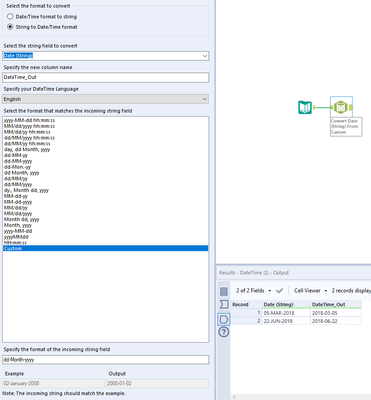Select format dd-Mon.-yy
Image resolution: width=371 pixels, height=400 pixels.
pos(105,167)
